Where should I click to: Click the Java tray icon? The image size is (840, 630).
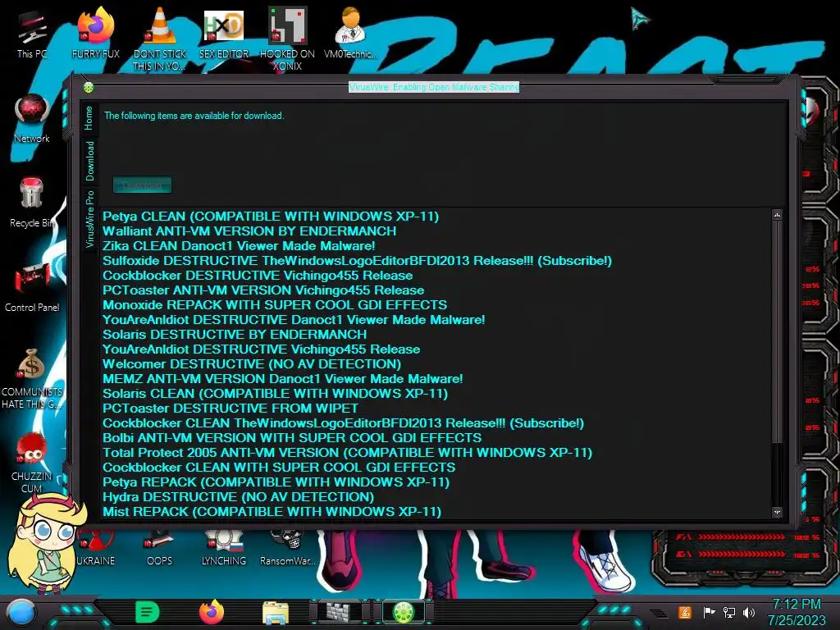[685, 612]
